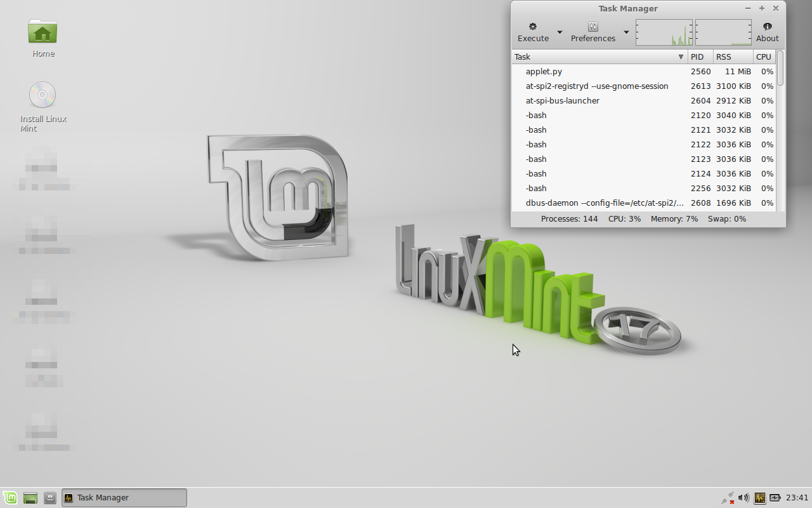Click the RSS value 3040 KiB
Viewport: 812px width, 508px height.
click(x=733, y=116)
